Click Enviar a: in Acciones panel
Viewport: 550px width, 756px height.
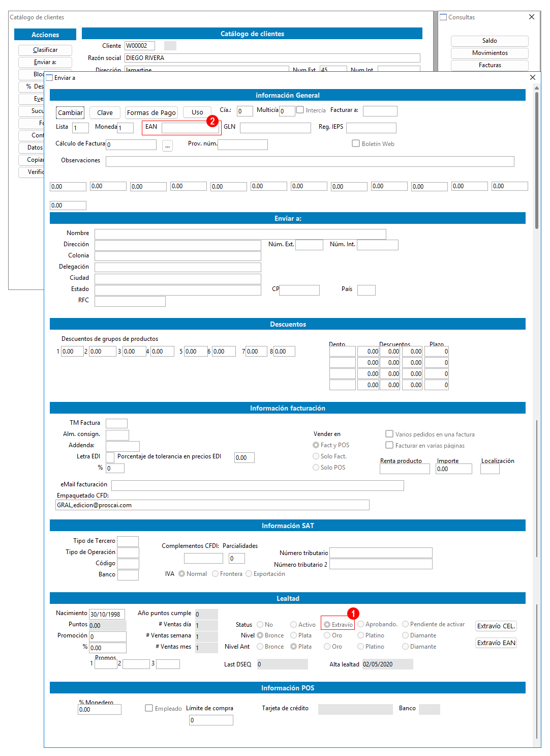[x=45, y=62]
